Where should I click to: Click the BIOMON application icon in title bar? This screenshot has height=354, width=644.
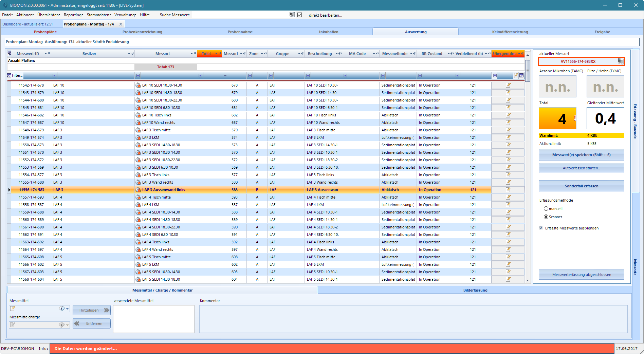click(5, 5)
